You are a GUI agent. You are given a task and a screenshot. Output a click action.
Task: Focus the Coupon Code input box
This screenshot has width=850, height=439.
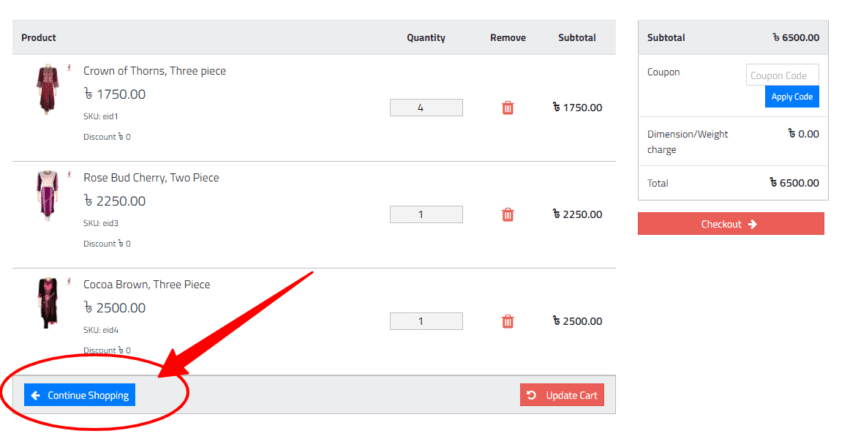pos(782,75)
